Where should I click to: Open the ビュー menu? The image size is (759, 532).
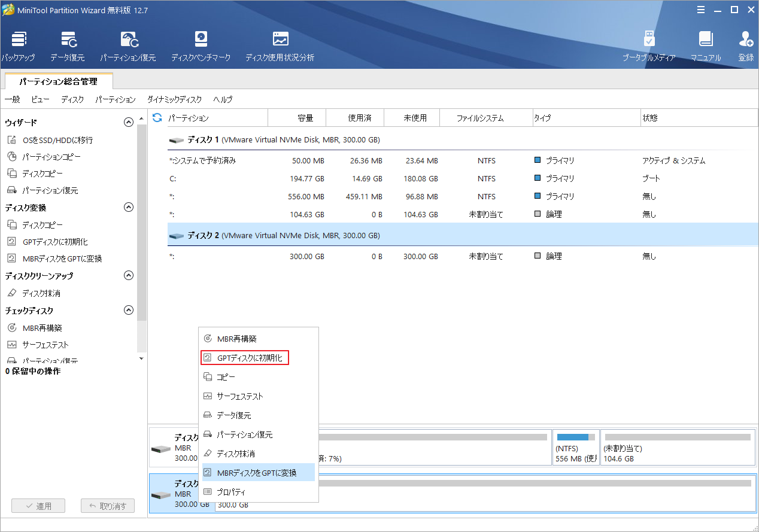[40, 99]
